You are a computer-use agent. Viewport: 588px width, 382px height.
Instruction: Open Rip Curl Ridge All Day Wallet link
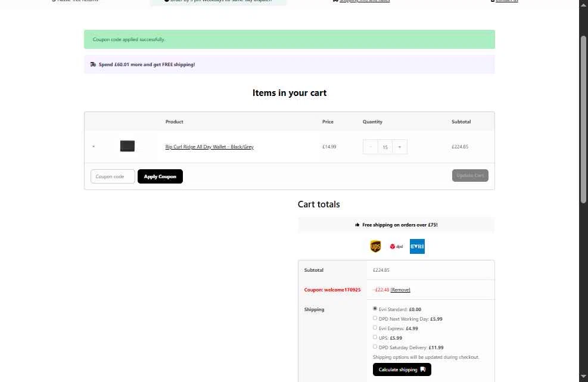pos(209,147)
